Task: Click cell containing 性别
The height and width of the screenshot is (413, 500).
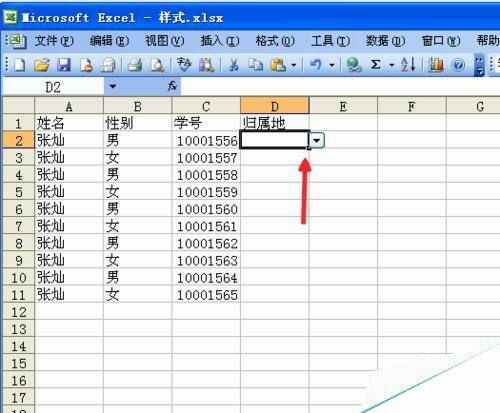Action: click(x=138, y=123)
